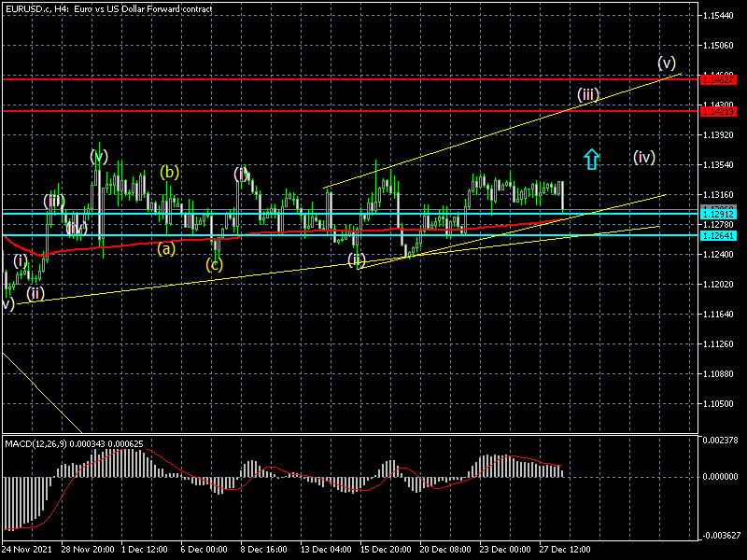747x560 pixels.
Task: Click the 8 Dec 16:00 time label
Action: coord(263,549)
